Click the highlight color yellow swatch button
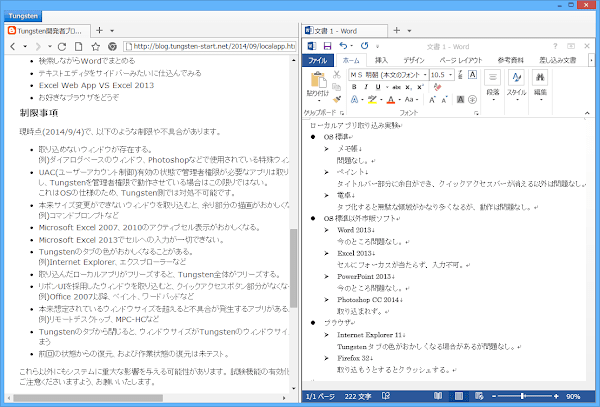The height and width of the screenshot is (407, 600). 372,100
